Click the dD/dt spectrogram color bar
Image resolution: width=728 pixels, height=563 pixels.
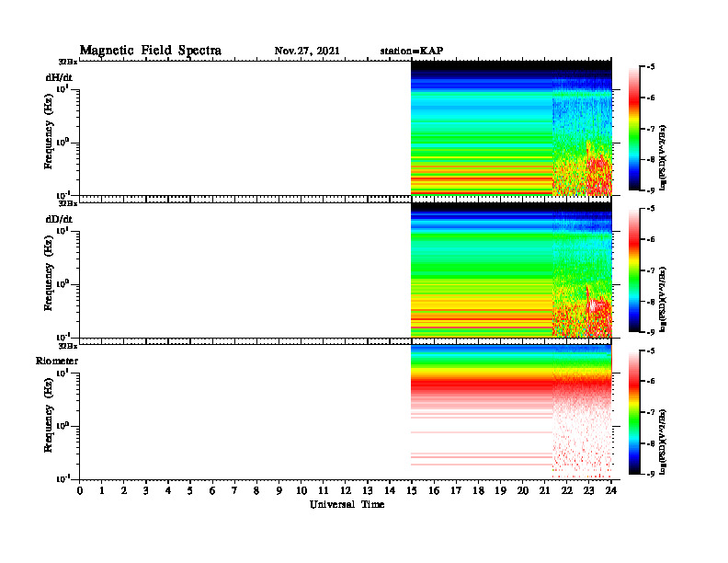(x=634, y=270)
